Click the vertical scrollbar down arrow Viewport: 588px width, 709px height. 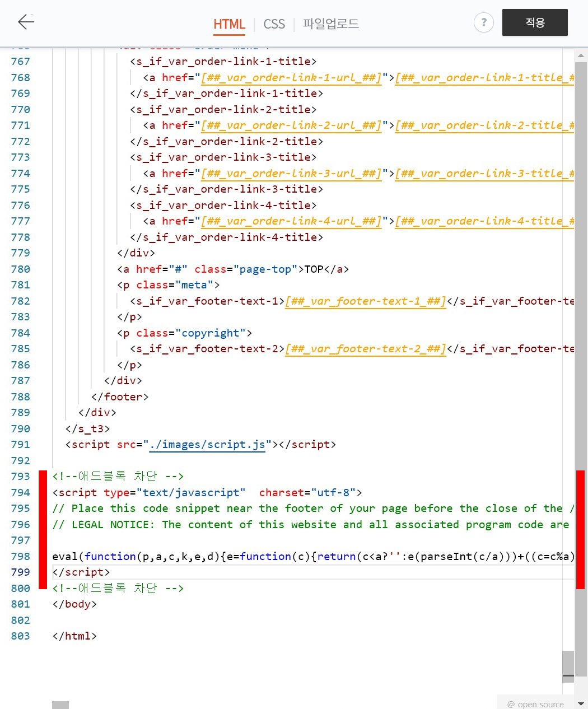click(581, 703)
